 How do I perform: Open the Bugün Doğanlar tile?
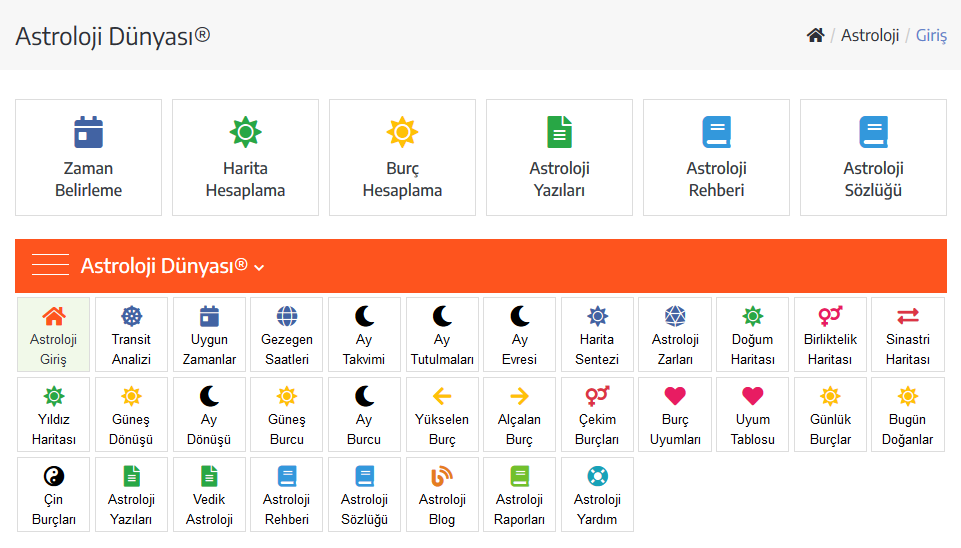coord(908,415)
